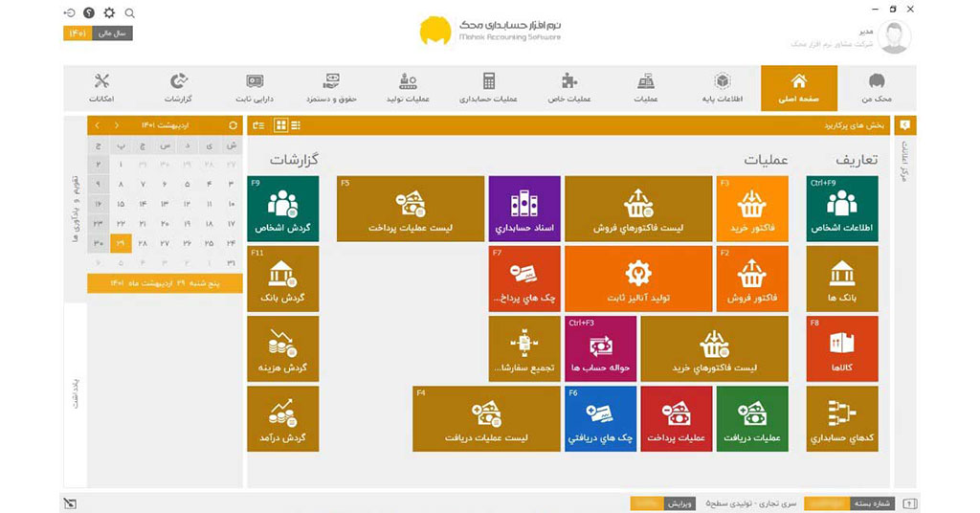980x513 pixels.
Task: Switch tiles to list view
Action: 296,125
